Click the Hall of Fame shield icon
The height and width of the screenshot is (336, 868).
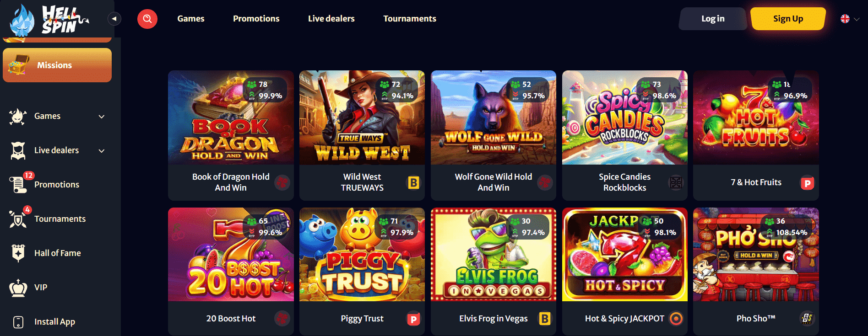[18, 253]
